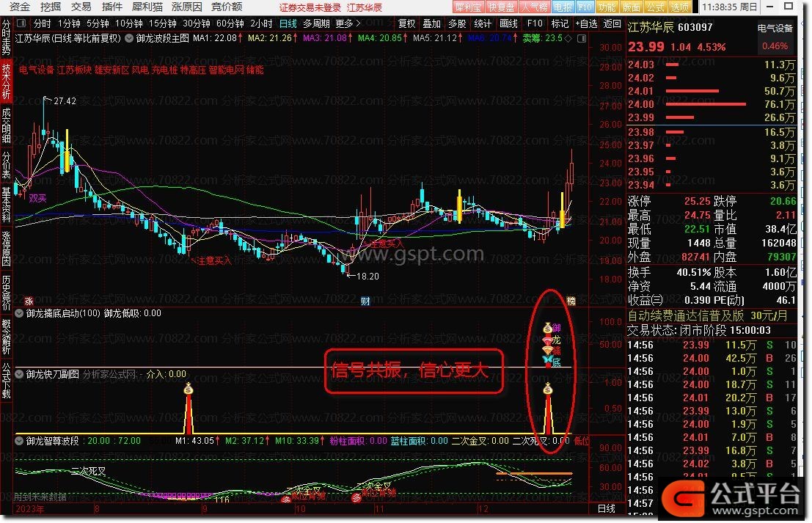Click the 双买 signal label on chart

[x=37, y=198]
